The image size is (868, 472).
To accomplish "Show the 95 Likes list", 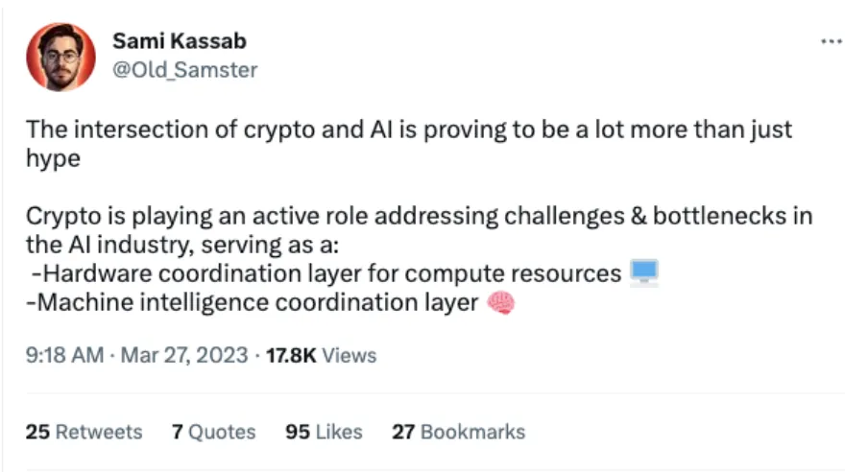I will (x=324, y=432).
